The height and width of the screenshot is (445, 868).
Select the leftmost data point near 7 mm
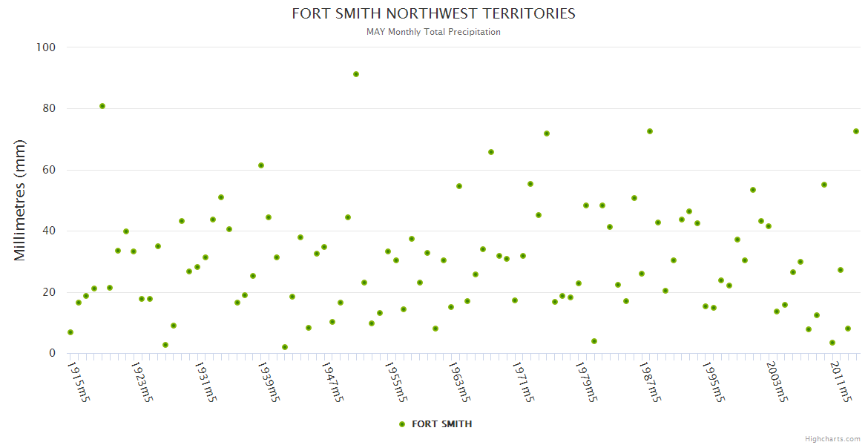70,332
